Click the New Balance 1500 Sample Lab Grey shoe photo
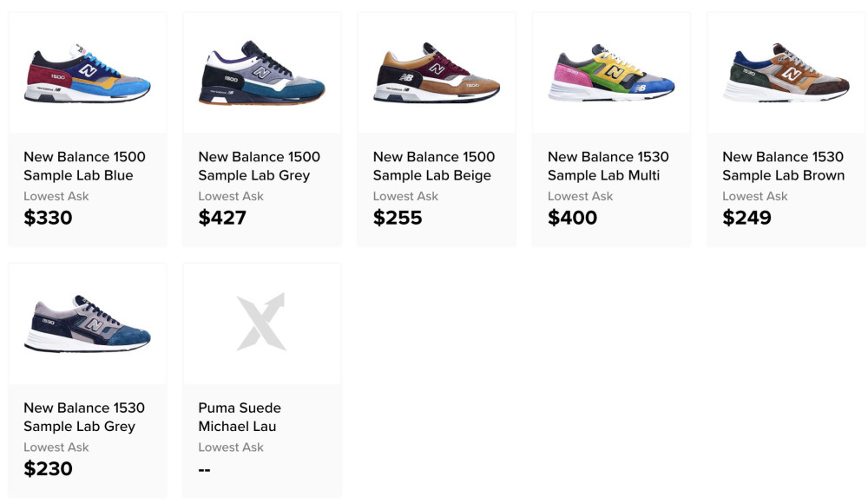Image resolution: width=868 pixels, height=503 pixels. [261, 73]
